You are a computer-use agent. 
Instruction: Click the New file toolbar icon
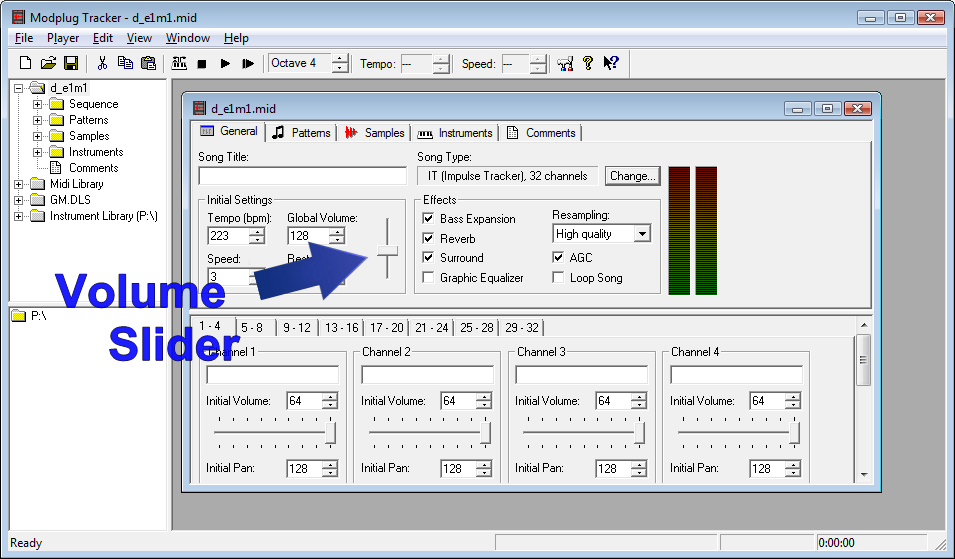pos(25,63)
